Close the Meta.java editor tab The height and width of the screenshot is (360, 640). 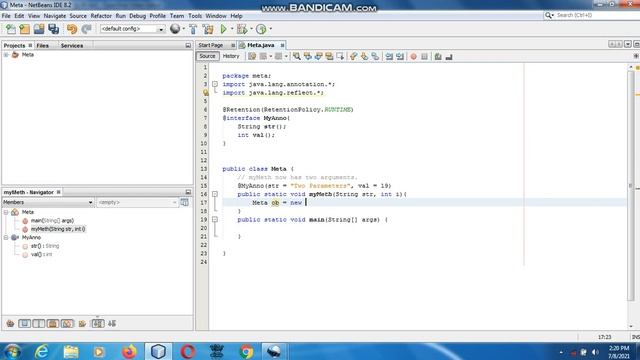click(x=282, y=45)
